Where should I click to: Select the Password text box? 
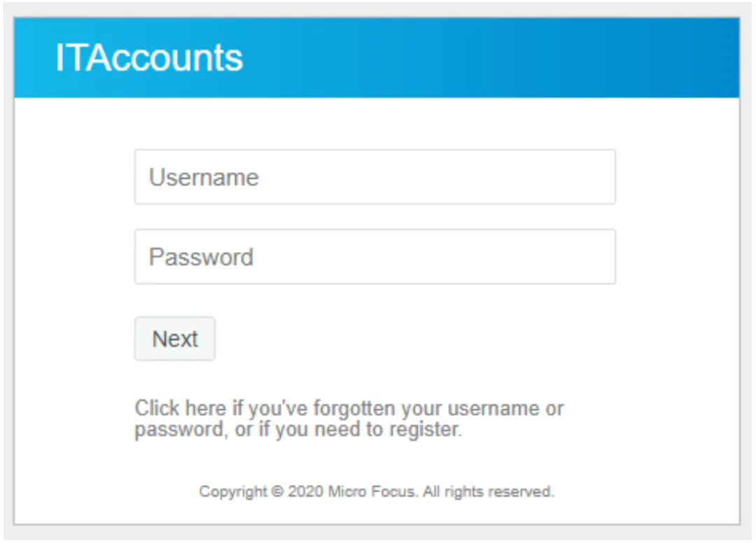tap(375, 257)
